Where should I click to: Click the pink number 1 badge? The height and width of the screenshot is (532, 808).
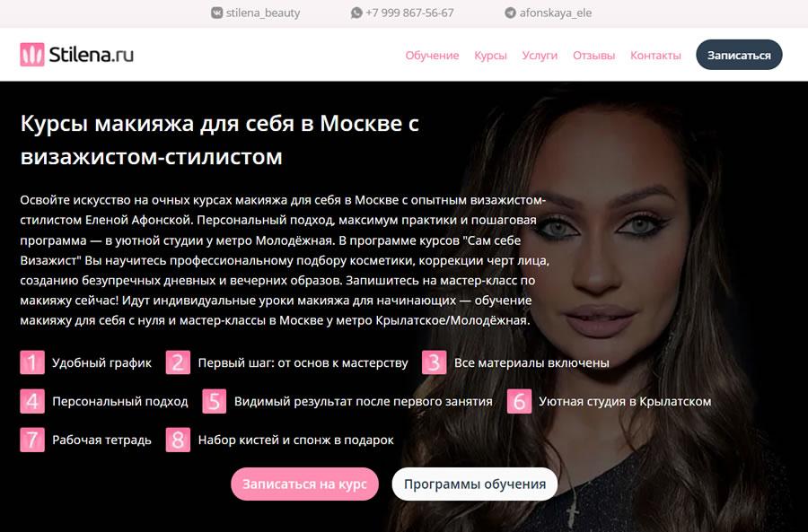(32, 362)
